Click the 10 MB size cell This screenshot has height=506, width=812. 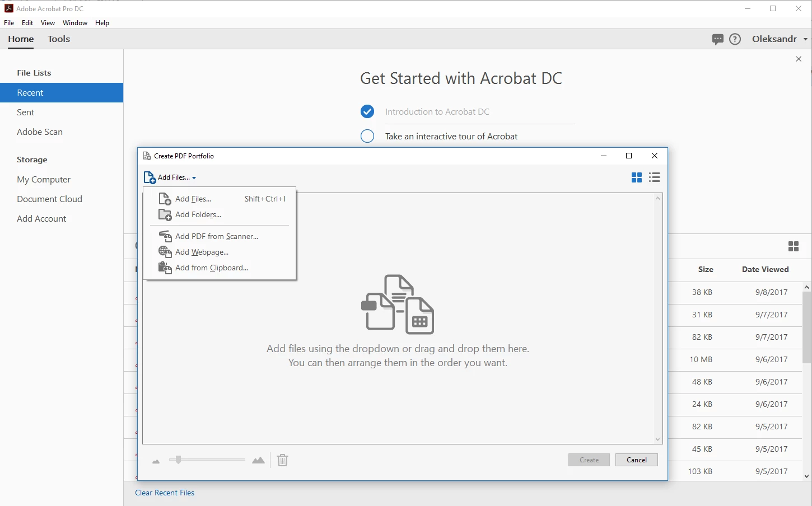pos(701,359)
